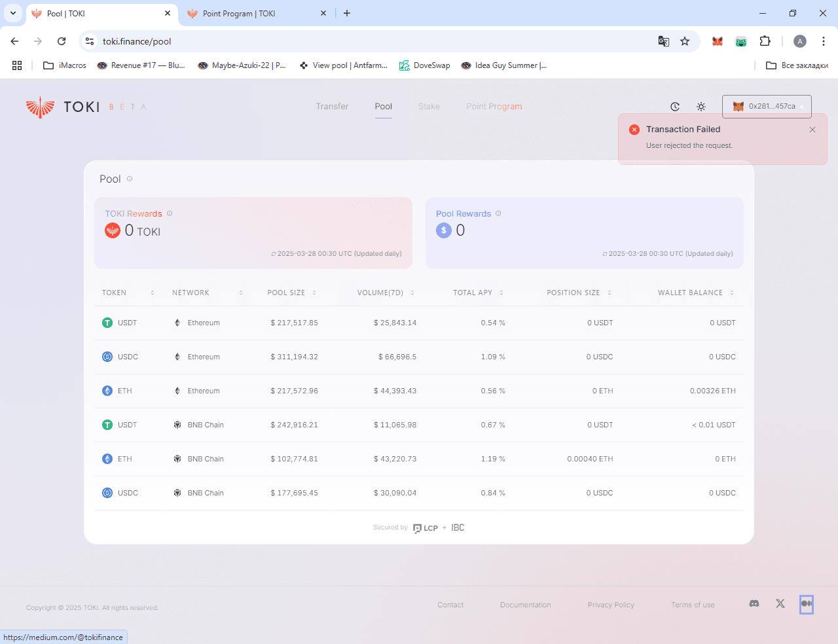Image resolution: width=838 pixels, height=644 pixels.
Task: Open the Privacy Policy link
Action: pyautogui.click(x=611, y=605)
